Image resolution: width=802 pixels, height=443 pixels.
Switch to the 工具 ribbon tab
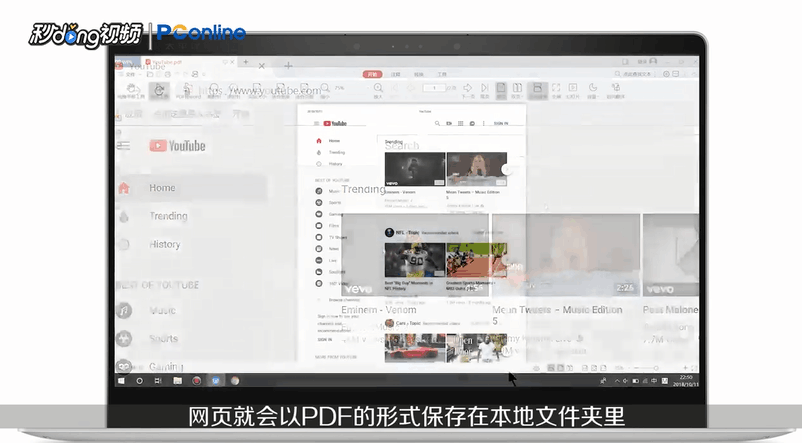442,74
